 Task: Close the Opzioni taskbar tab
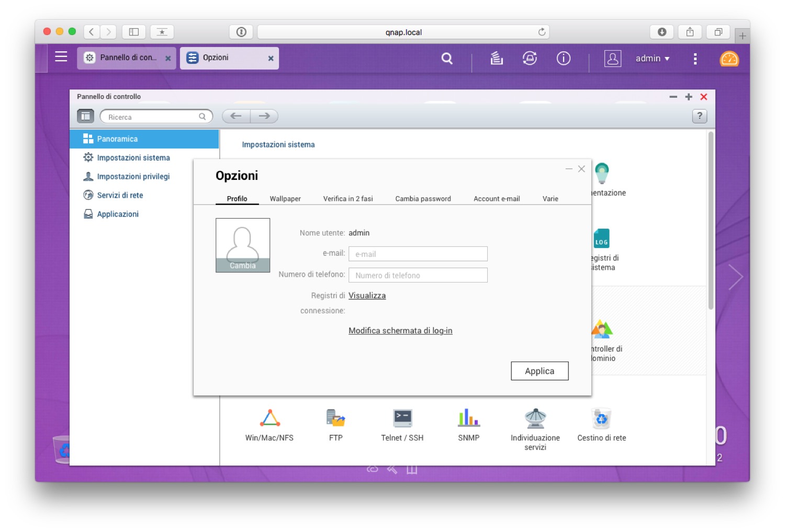[x=271, y=59]
